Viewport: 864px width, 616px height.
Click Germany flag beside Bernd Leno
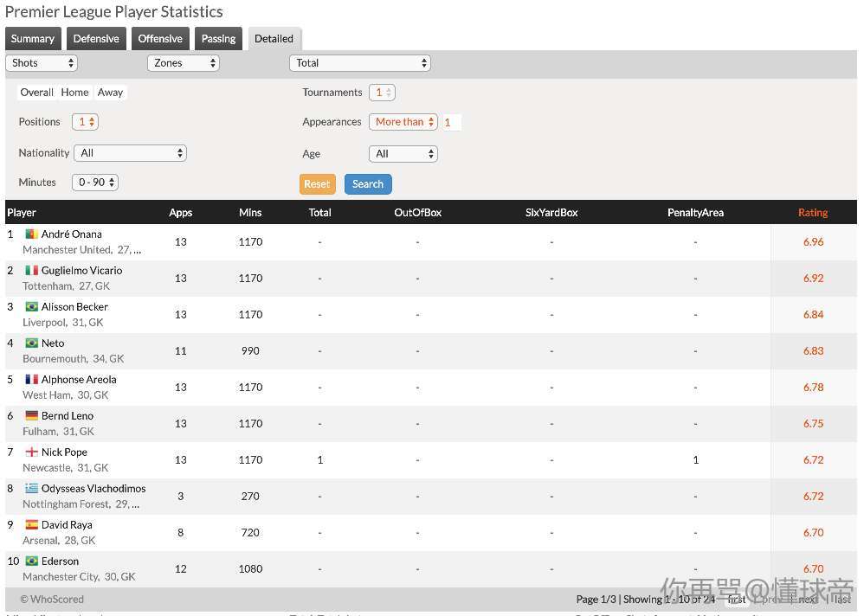click(x=32, y=415)
